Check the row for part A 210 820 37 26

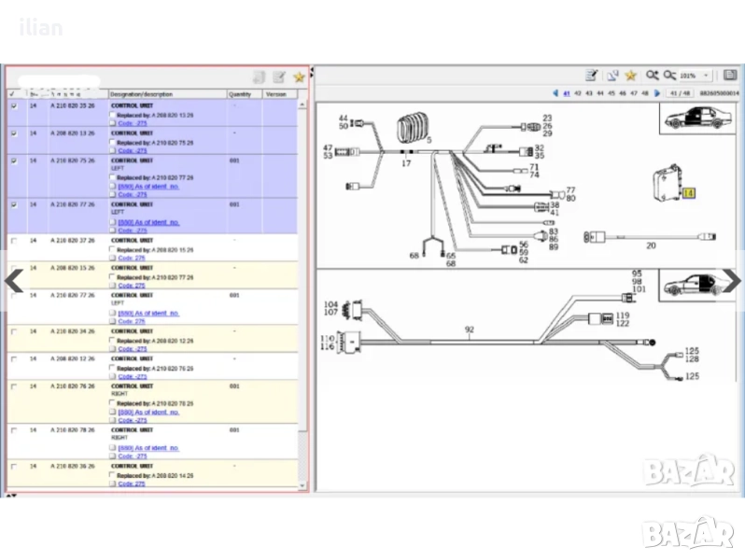coord(13,241)
